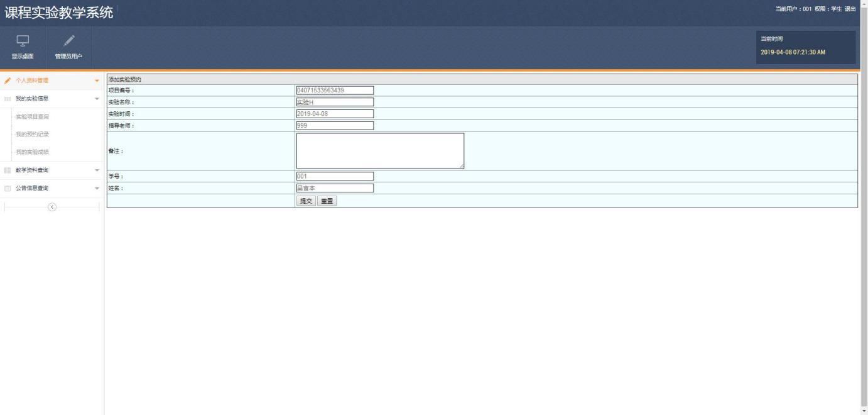Focus 项目编号 input field
The height and width of the screenshot is (415, 868).
click(x=335, y=90)
